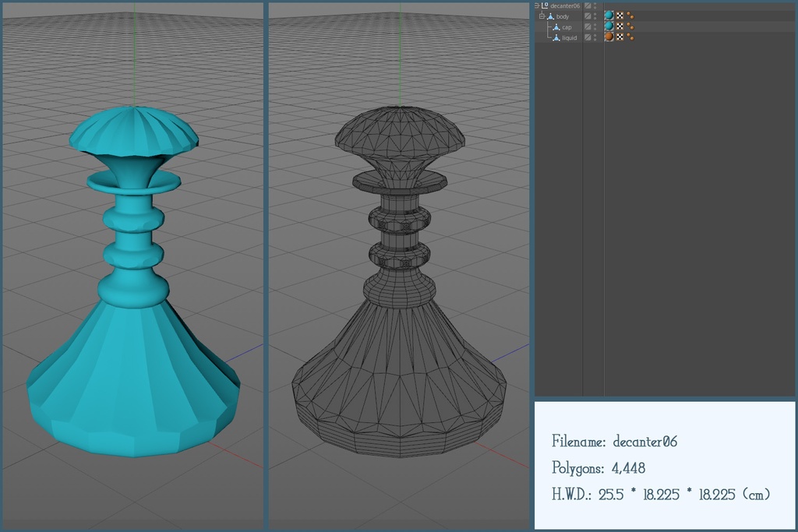Screen dimensions: 798x532
Task: Select the orange dots tag on liquid
Action: tap(630, 37)
